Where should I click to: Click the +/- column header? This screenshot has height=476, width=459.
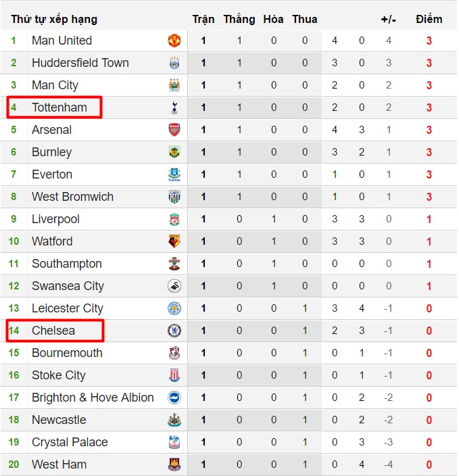(388, 20)
